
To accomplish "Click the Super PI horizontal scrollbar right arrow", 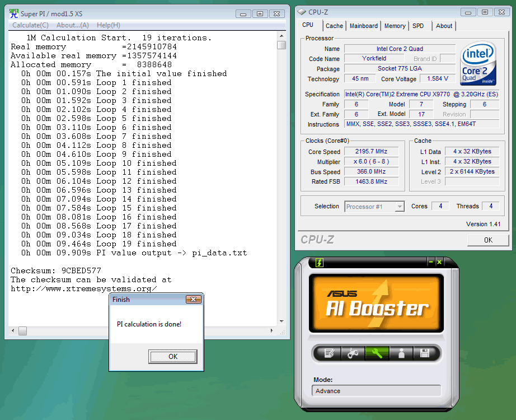I will (272, 330).
